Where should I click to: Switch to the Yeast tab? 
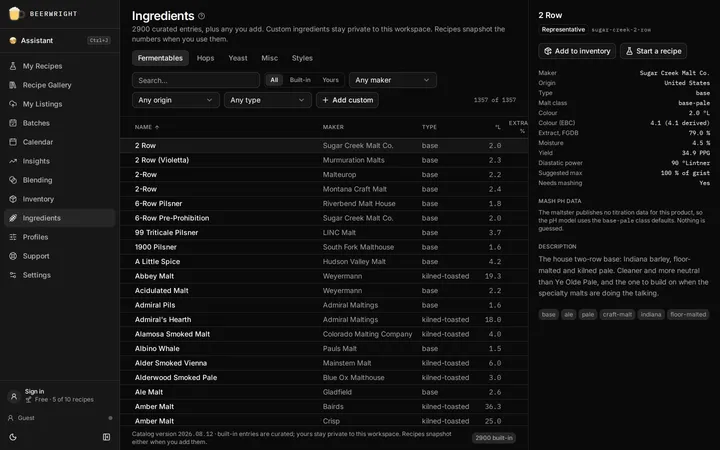238,58
